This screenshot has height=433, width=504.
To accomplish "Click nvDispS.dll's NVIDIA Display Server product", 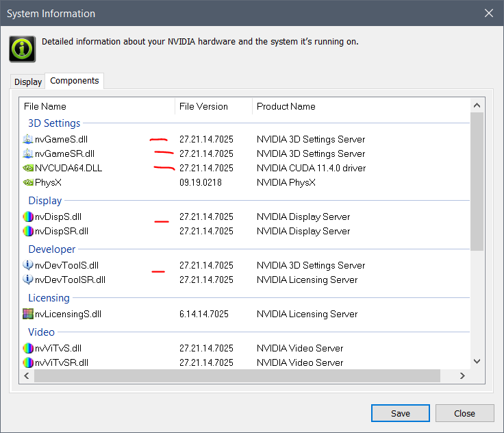I will click(303, 216).
